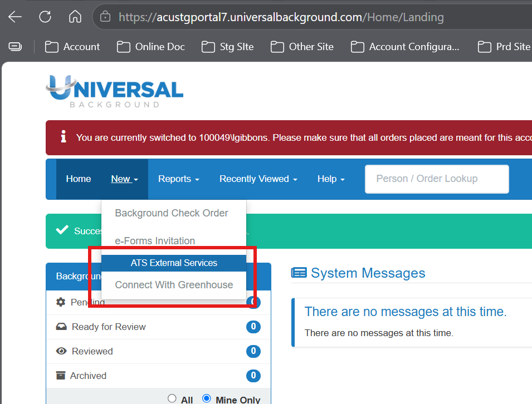The image size is (532, 404).
Task: Reload the page with the refresh icon
Action: pyautogui.click(x=45, y=17)
